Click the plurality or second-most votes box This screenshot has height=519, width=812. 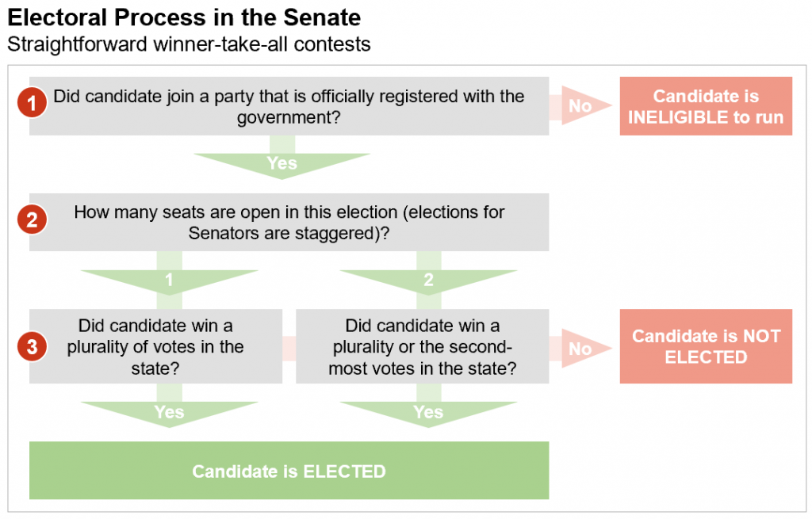(x=423, y=346)
